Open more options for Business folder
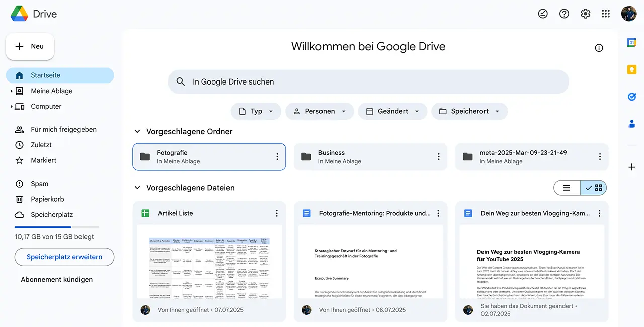This screenshot has width=644, height=327. tap(438, 157)
